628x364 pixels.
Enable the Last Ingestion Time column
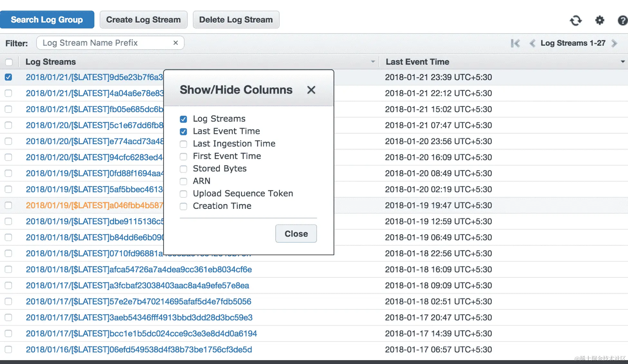point(183,144)
